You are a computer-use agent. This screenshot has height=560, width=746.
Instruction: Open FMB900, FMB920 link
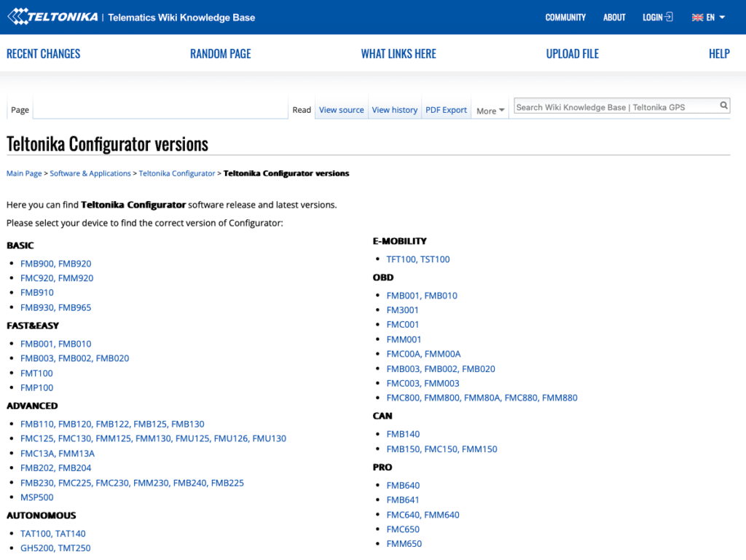pyautogui.click(x=55, y=264)
